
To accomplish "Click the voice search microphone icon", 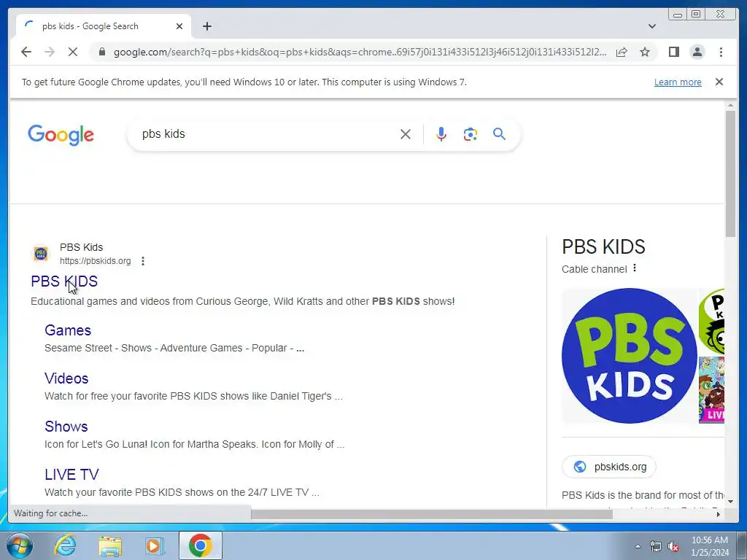I will click(441, 134).
